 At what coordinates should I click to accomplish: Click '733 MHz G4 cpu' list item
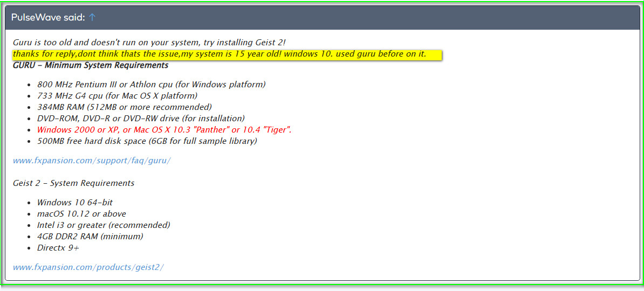(x=118, y=96)
